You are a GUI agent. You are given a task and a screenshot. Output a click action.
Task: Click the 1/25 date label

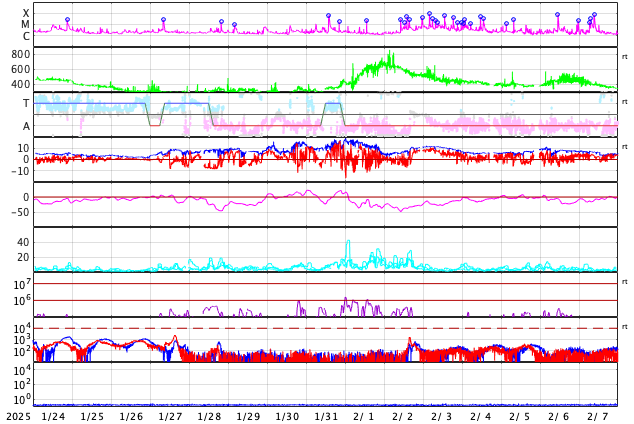92,416
